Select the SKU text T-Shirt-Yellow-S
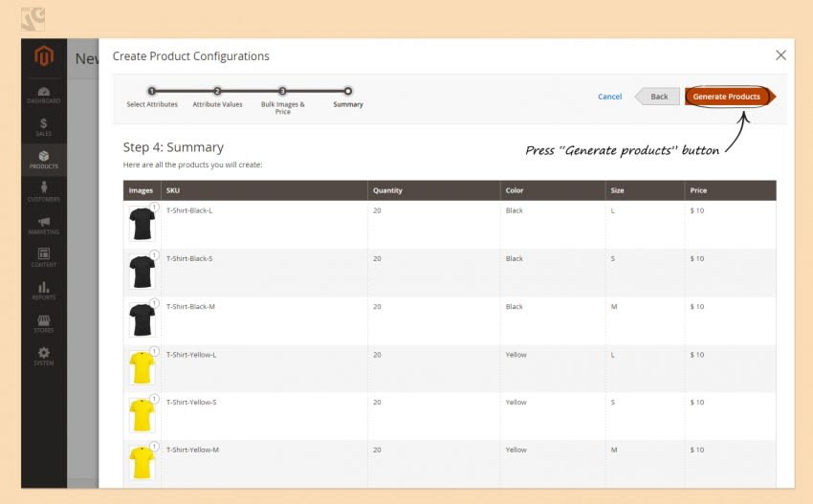Image resolution: width=813 pixels, height=504 pixels. (x=191, y=402)
